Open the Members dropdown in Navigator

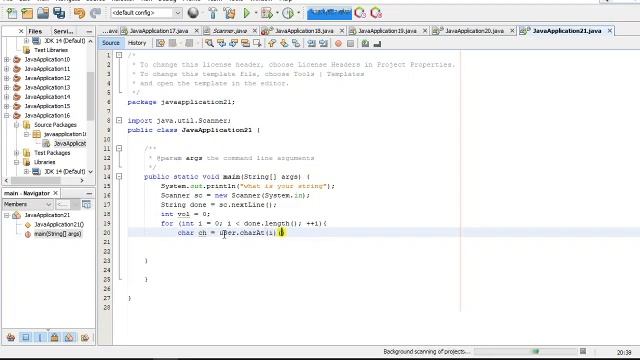click(28, 204)
